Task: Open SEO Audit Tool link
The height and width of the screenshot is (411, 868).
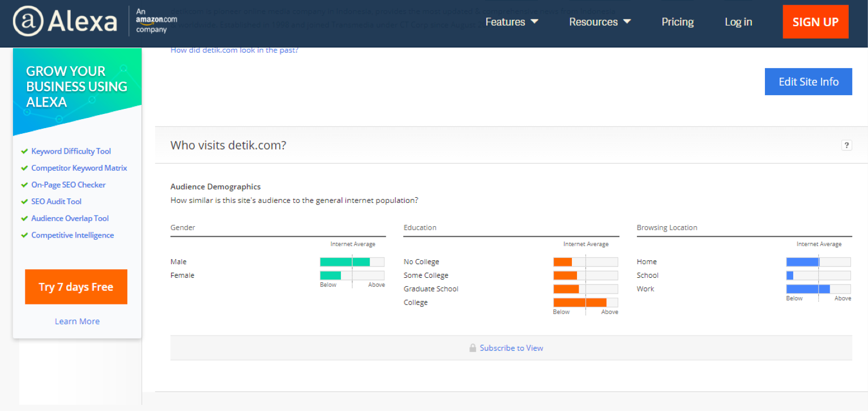Action: (x=57, y=202)
